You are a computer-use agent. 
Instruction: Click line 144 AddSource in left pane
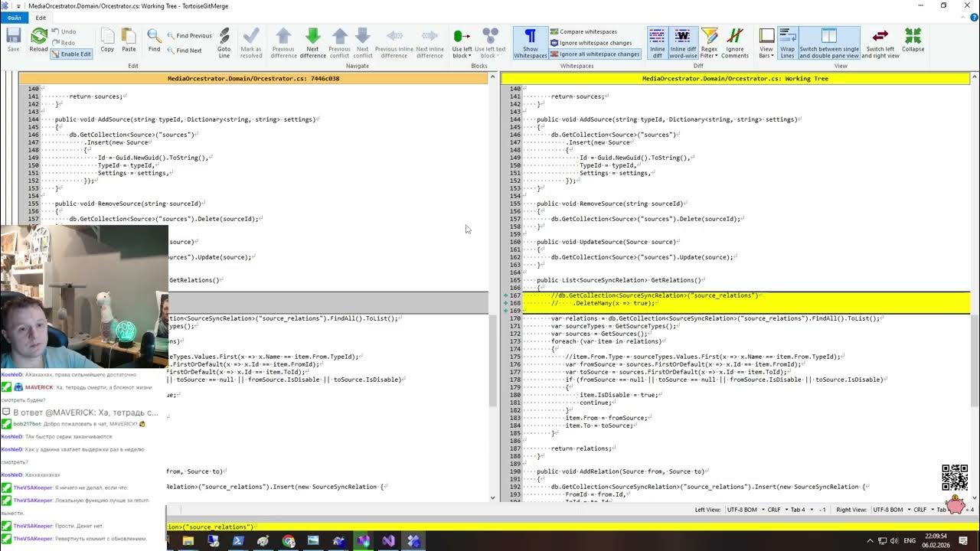(185, 119)
